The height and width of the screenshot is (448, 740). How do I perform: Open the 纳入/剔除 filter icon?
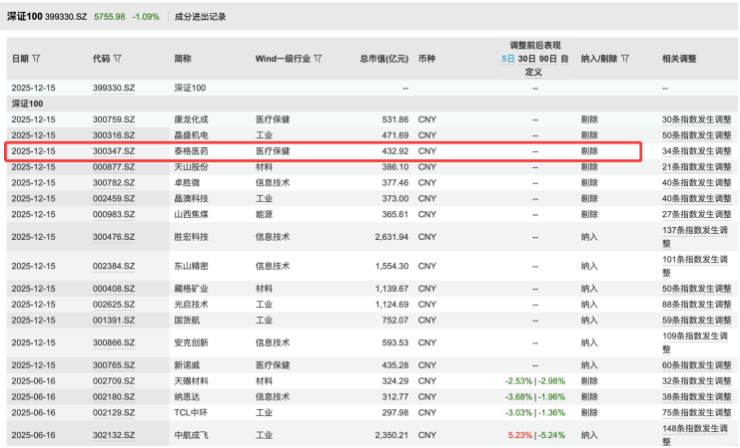coord(625,59)
